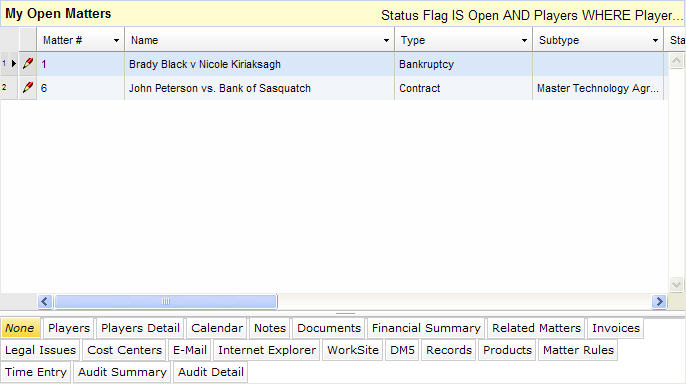Open the Financial Summary tab

[x=426, y=328]
